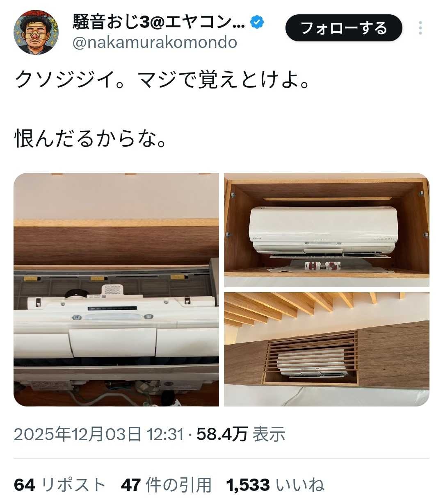Select the tweet line 恨んだるからな。
The width and height of the screenshot is (443, 504).
coord(91,138)
